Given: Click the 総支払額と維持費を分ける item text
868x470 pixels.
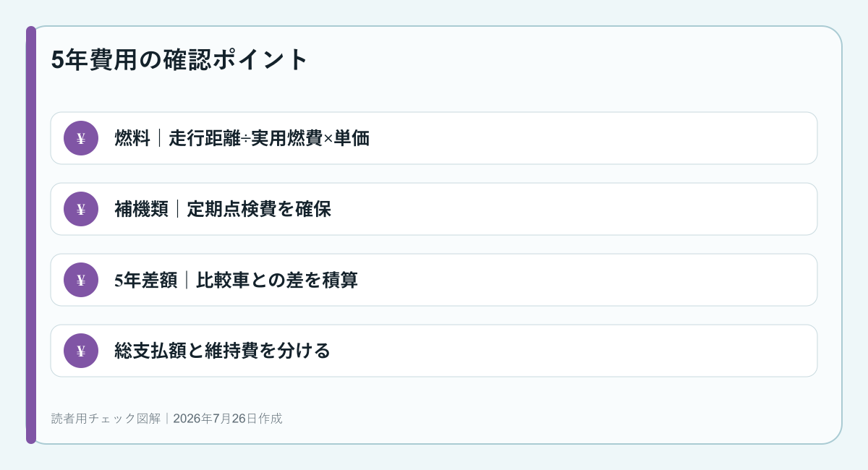Looking at the screenshot, I should (x=223, y=351).
